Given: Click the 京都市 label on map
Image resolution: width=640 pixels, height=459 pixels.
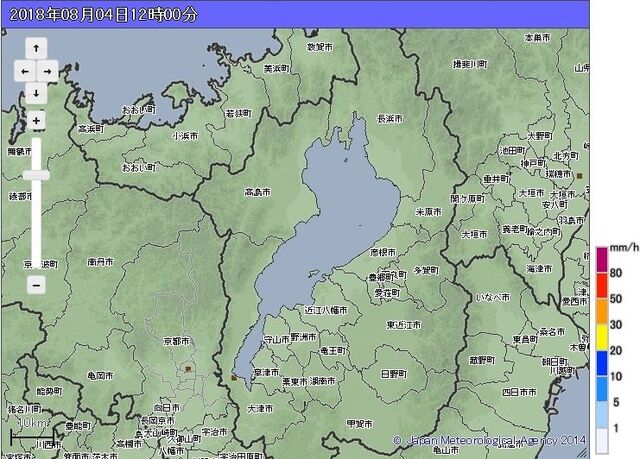Looking at the screenshot, I should point(177,341).
